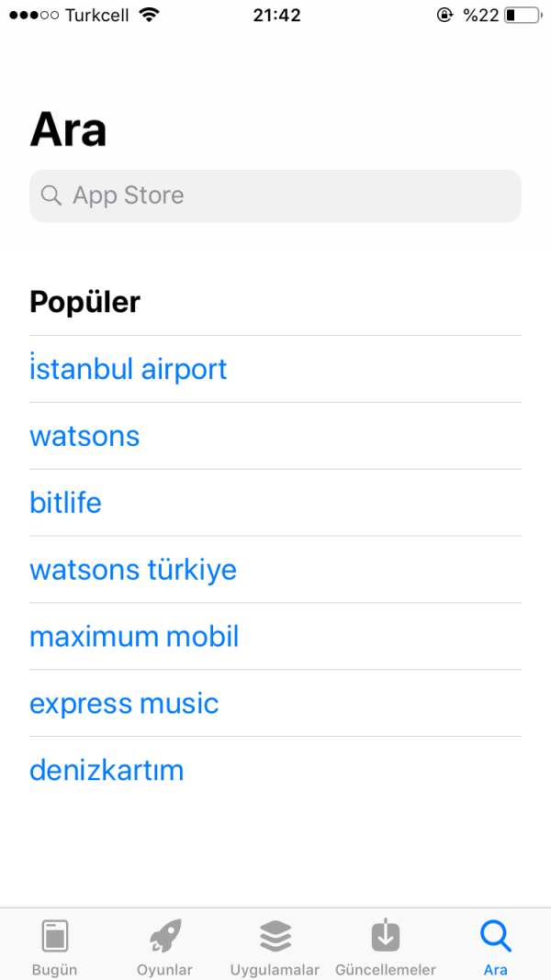Tap the rotation lock status icon
This screenshot has width=551, height=980.
click(444, 15)
